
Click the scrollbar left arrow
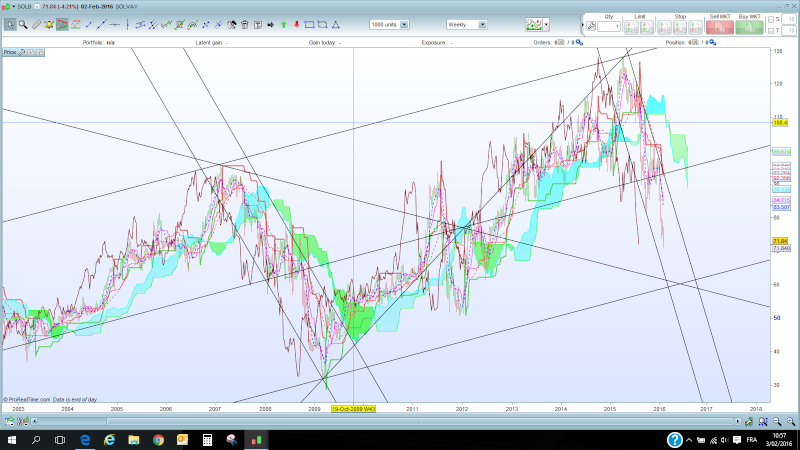(34, 421)
